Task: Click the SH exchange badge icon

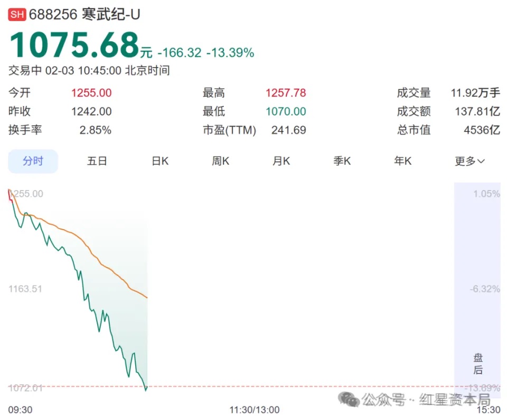Action: pos(16,14)
